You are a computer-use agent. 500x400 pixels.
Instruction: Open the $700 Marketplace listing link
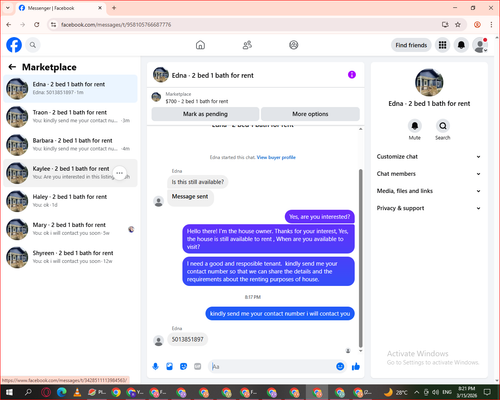(197, 101)
